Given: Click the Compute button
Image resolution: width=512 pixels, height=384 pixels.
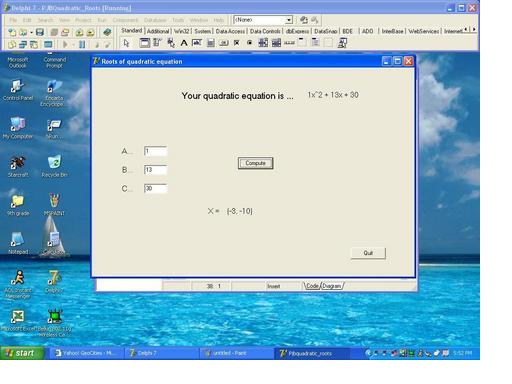Looking at the screenshot, I should coord(256,163).
